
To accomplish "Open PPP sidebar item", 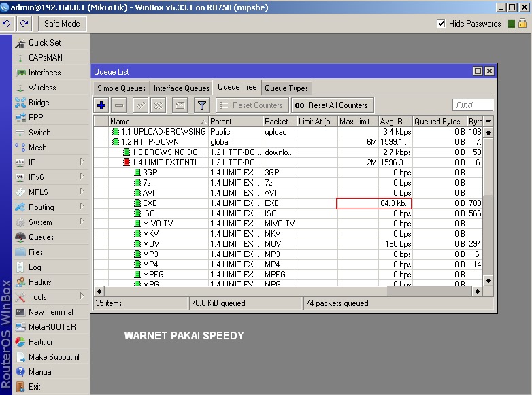I will (51, 118).
